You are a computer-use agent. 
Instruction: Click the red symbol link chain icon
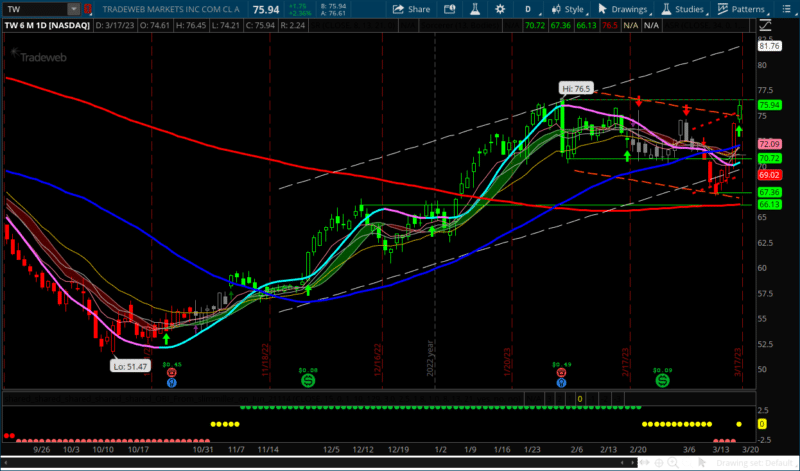[x=88, y=9]
